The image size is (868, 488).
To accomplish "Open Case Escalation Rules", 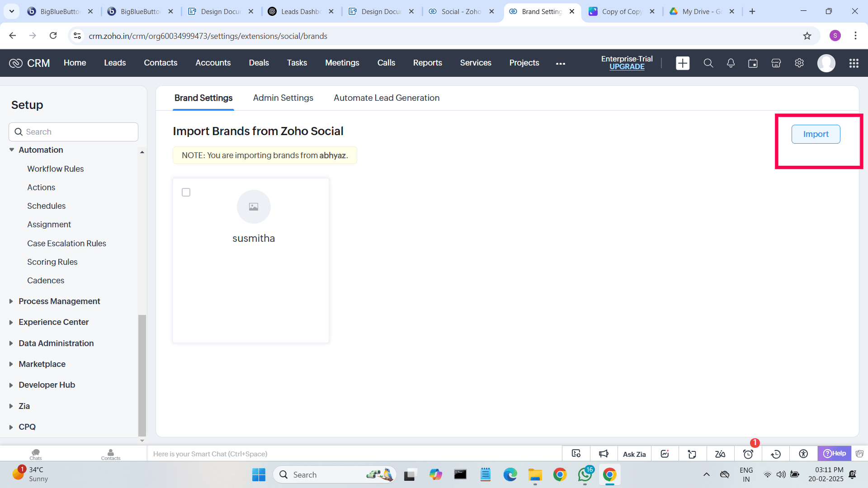I will tap(67, 244).
